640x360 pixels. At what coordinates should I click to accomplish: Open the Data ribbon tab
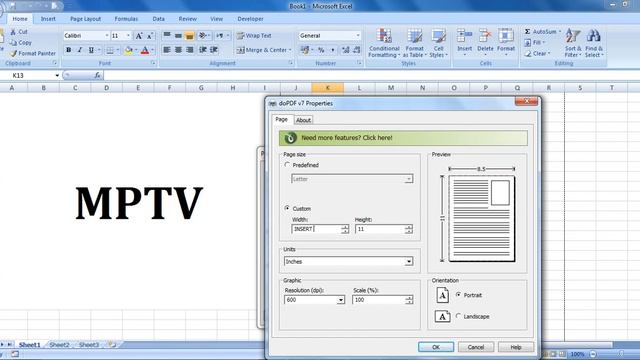[158, 19]
